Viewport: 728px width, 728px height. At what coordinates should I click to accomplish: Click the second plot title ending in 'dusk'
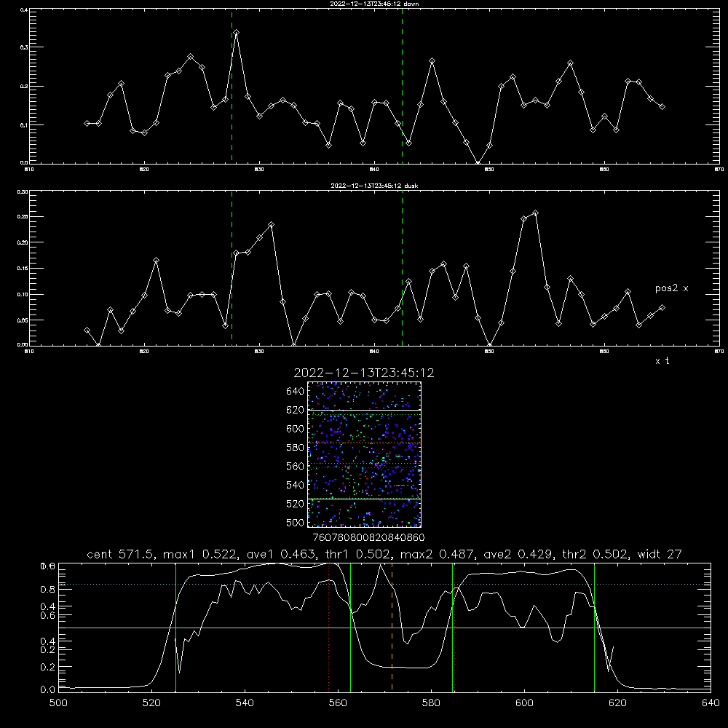coord(374,186)
